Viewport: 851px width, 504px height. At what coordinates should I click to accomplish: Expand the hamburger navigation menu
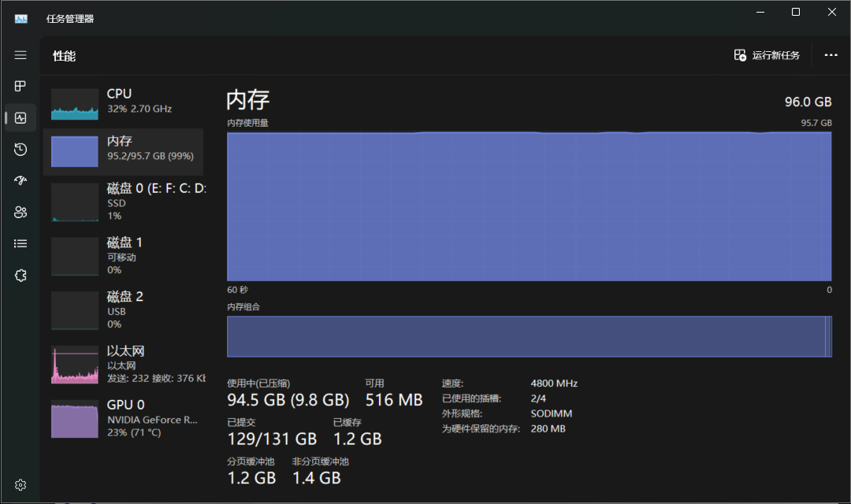coord(20,55)
